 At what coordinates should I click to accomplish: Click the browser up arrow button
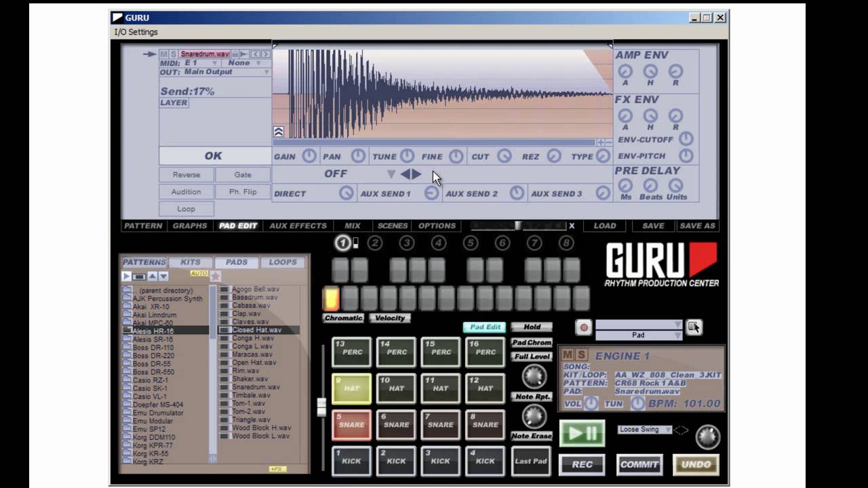pyautogui.click(x=152, y=276)
